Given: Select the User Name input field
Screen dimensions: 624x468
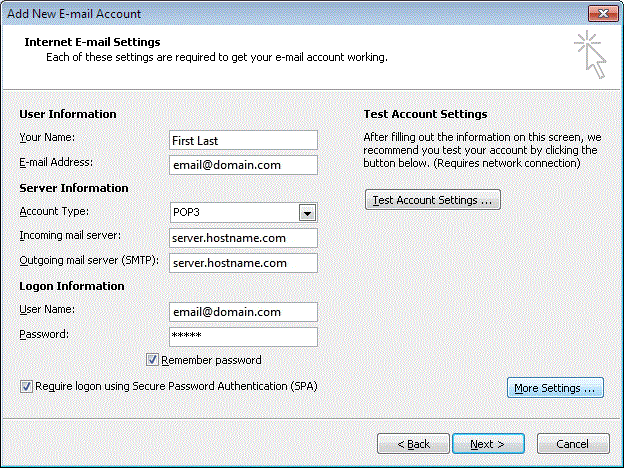Looking at the screenshot, I should point(244,312).
